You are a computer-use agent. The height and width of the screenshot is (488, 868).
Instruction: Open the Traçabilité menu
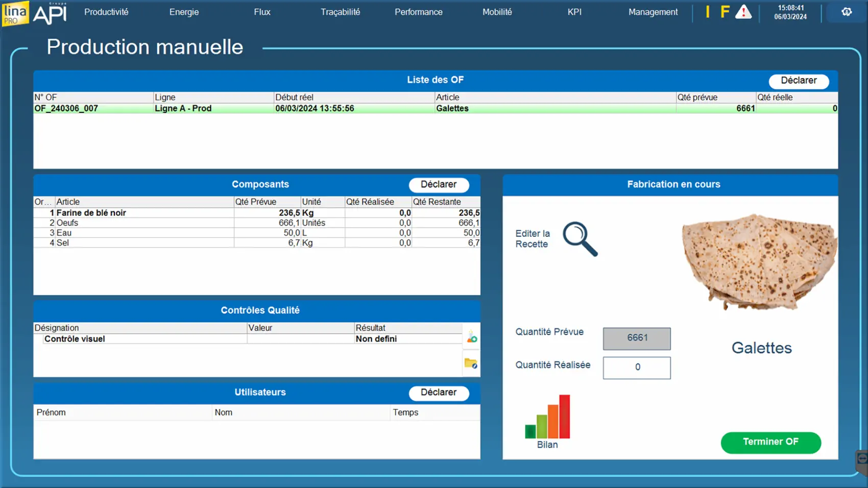pyautogui.click(x=340, y=12)
